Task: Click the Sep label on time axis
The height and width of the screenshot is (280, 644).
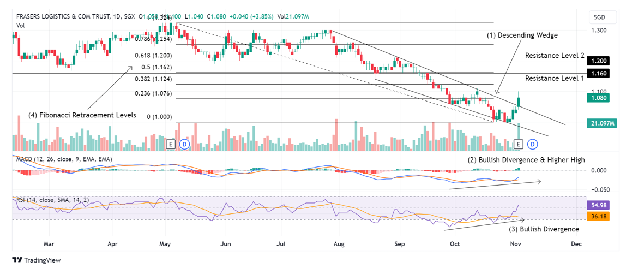Action: 400,244
